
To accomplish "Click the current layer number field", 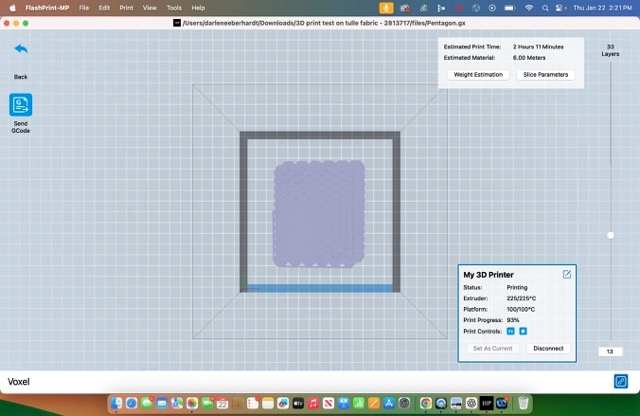I will (611, 351).
